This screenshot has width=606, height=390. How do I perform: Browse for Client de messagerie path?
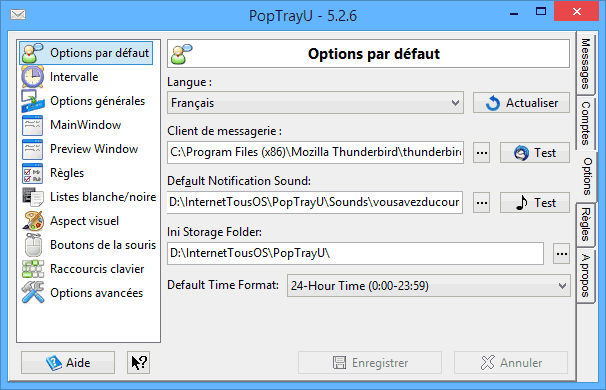coord(482,153)
